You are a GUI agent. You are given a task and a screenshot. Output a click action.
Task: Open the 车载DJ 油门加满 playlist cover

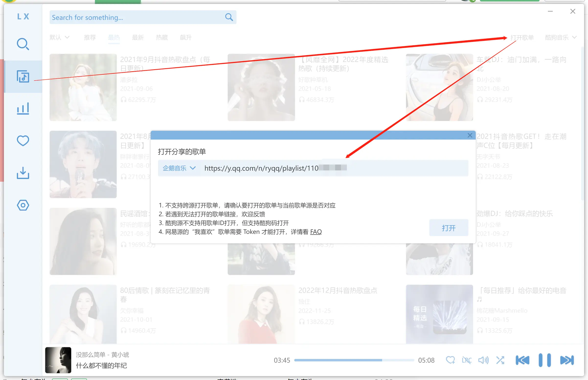tap(439, 87)
